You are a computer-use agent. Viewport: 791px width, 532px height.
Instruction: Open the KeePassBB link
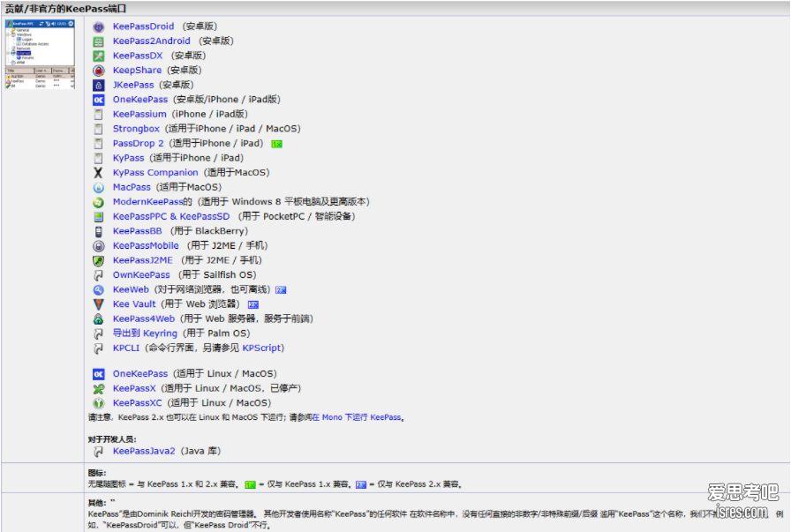point(137,231)
